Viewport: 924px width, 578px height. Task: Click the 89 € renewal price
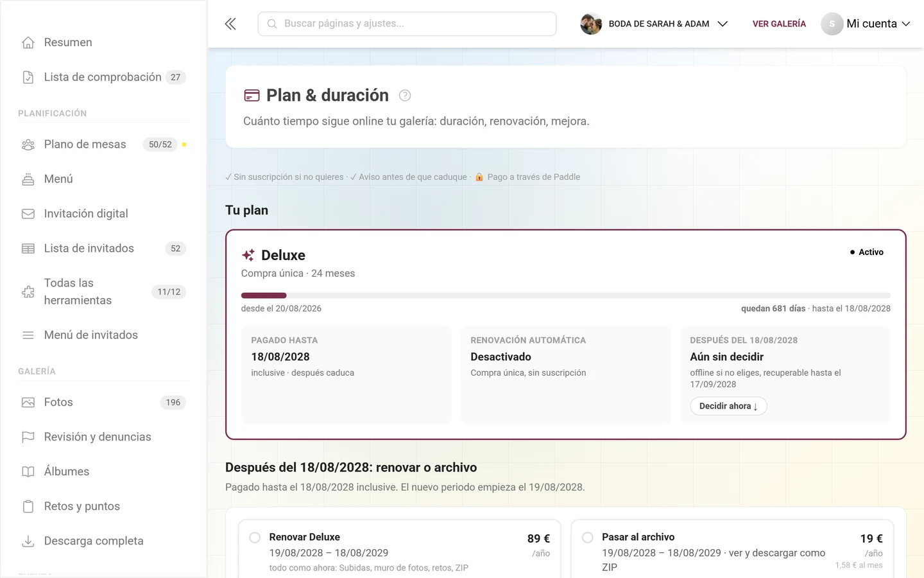538,539
